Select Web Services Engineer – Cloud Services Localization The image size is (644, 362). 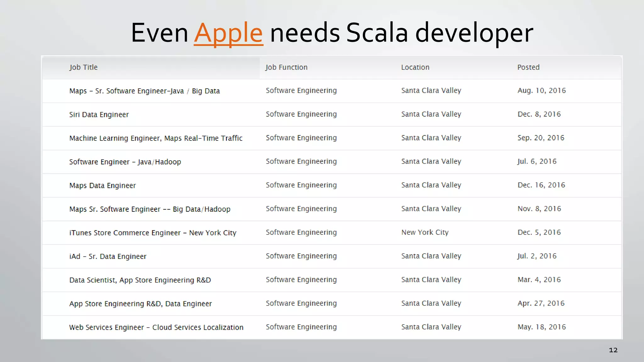tap(156, 327)
